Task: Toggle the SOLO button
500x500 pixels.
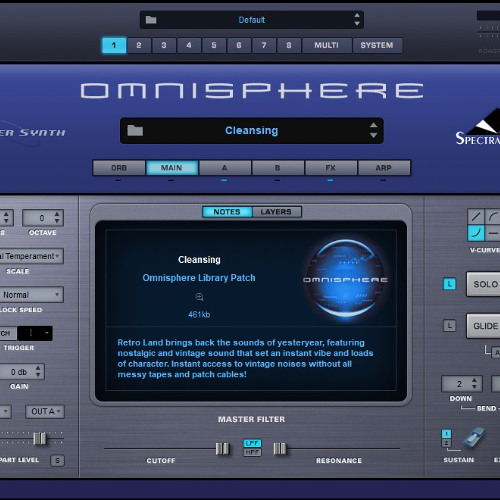Action: coord(483,284)
